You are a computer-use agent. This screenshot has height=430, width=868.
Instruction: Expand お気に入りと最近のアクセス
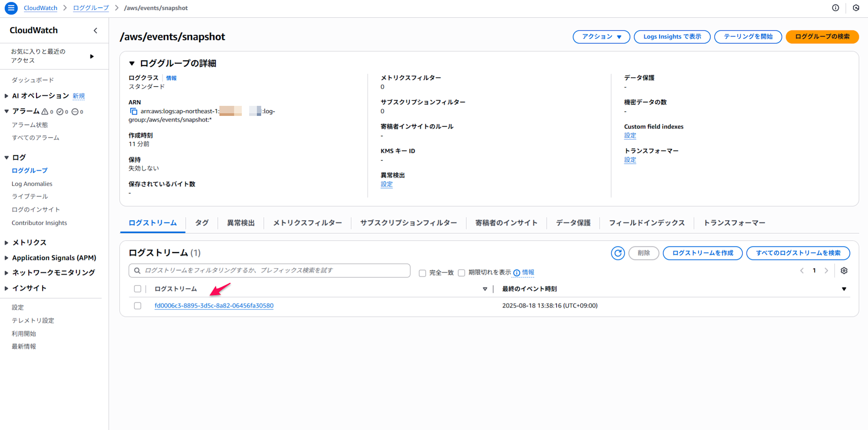(92, 56)
